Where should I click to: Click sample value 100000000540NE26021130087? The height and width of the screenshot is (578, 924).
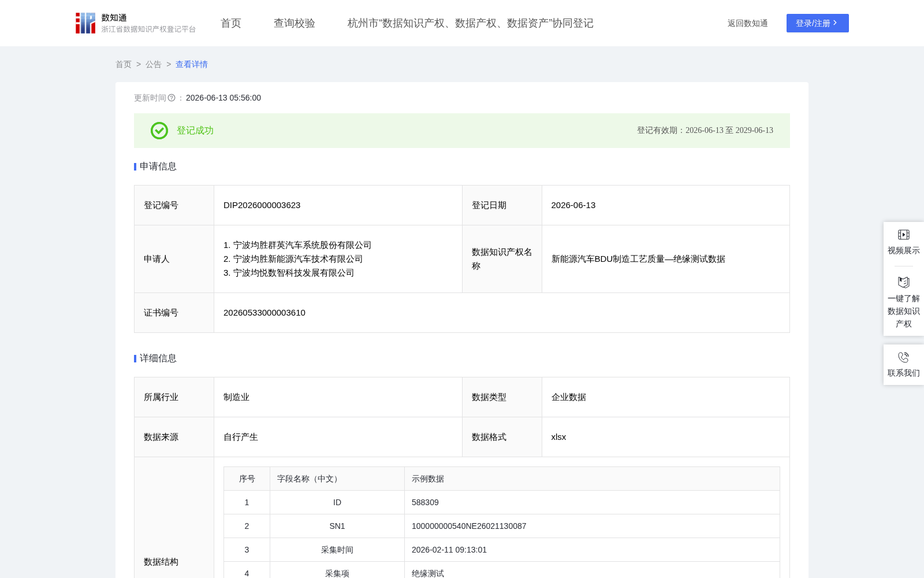coord(469,526)
